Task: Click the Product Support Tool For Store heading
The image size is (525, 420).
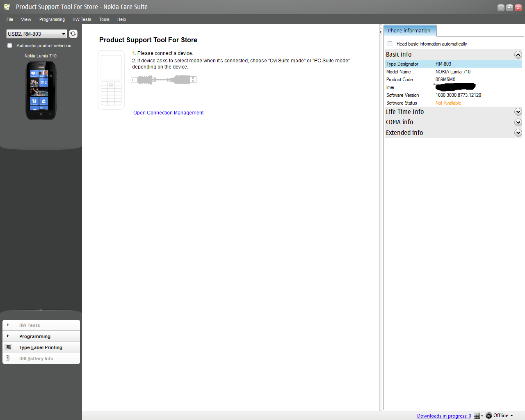Action: point(148,40)
